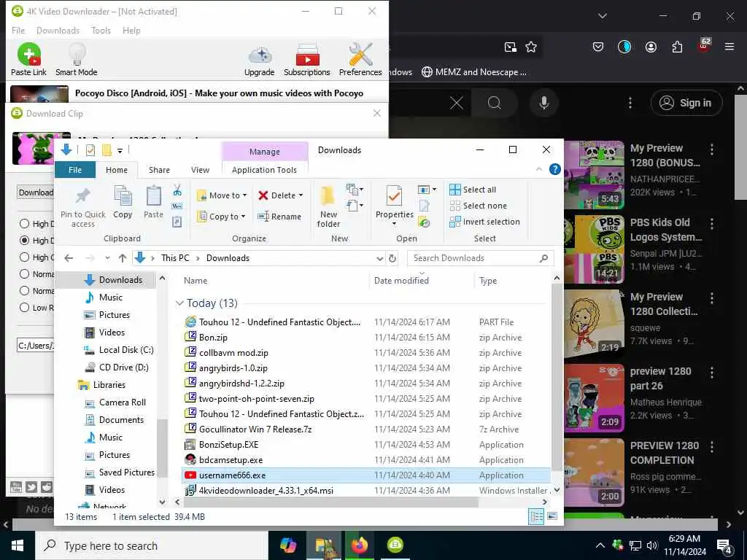
Task: Open Properties in Explorer ribbon
Action: (x=395, y=206)
